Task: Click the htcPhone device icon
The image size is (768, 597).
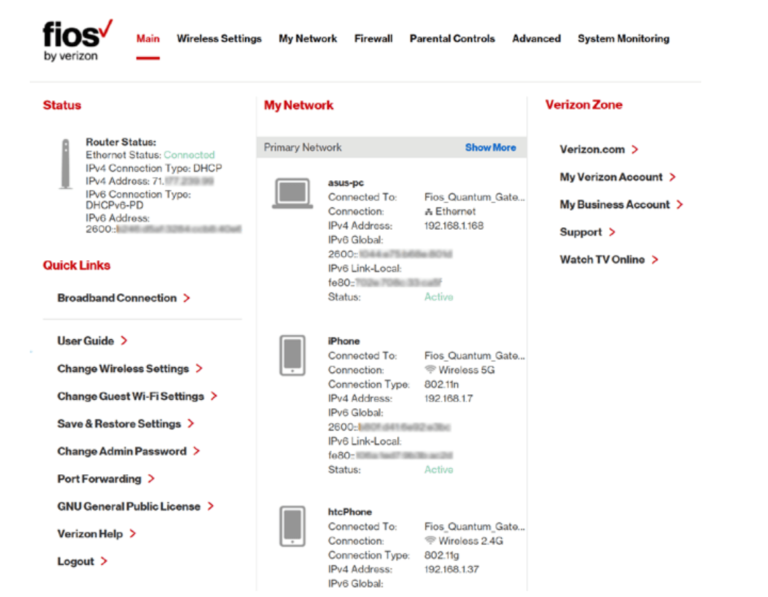Action: (x=292, y=526)
